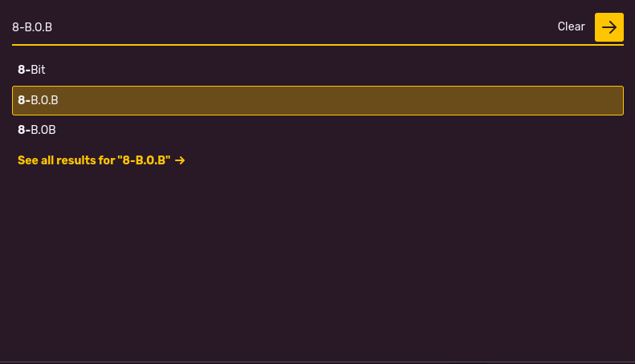
Task: Click the small arrow after "See all results"
Action: (x=181, y=160)
